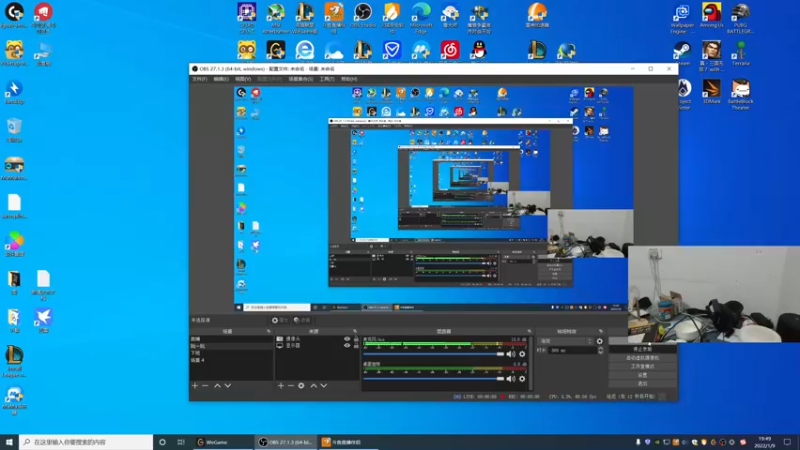800x450 pixels.
Task: Open the File menu in OBS
Action: 199,79
